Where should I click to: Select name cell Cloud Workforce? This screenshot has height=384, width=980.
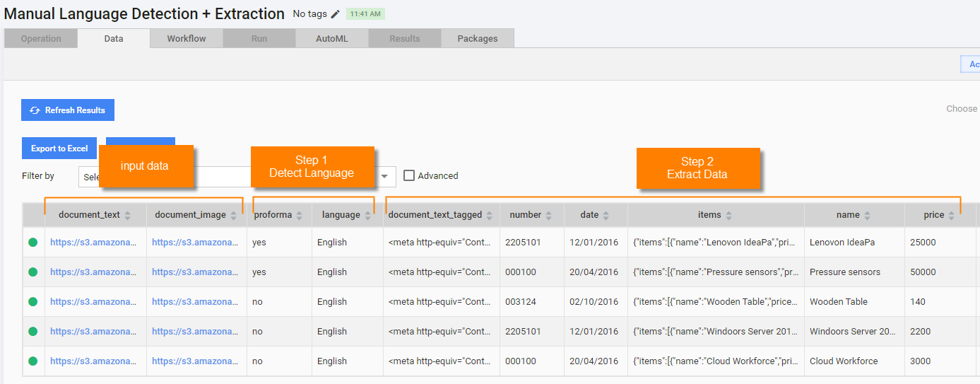pyautogui.click(x=854, y=361)
